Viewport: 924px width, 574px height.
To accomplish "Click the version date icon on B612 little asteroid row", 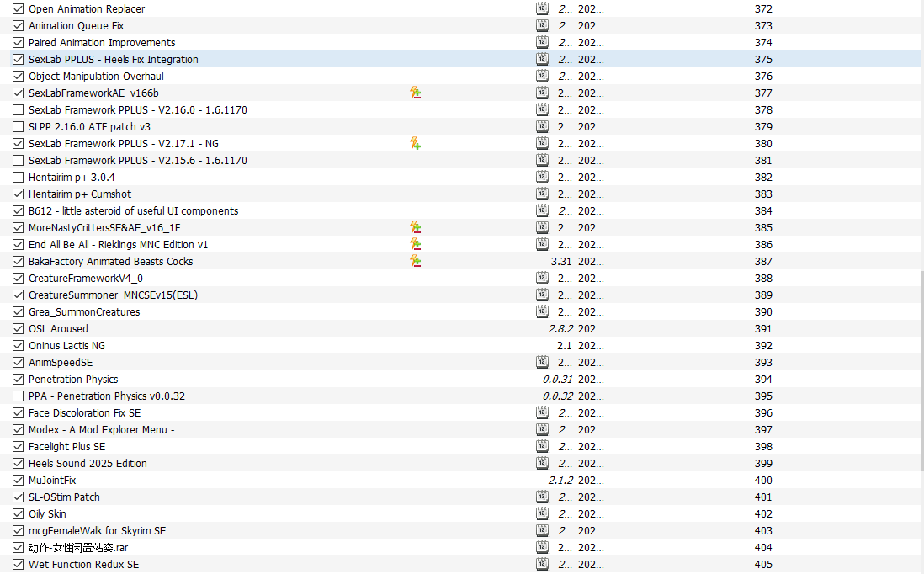I will pos(542,210).
